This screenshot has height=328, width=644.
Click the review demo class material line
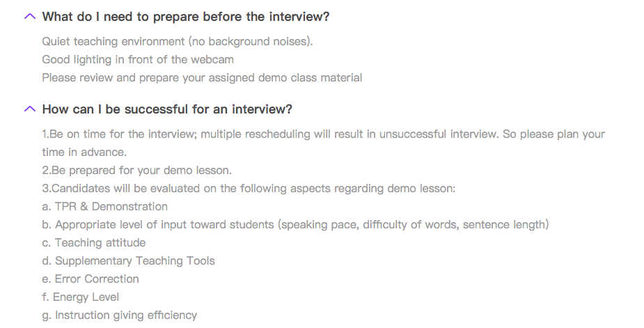(202, 78)
